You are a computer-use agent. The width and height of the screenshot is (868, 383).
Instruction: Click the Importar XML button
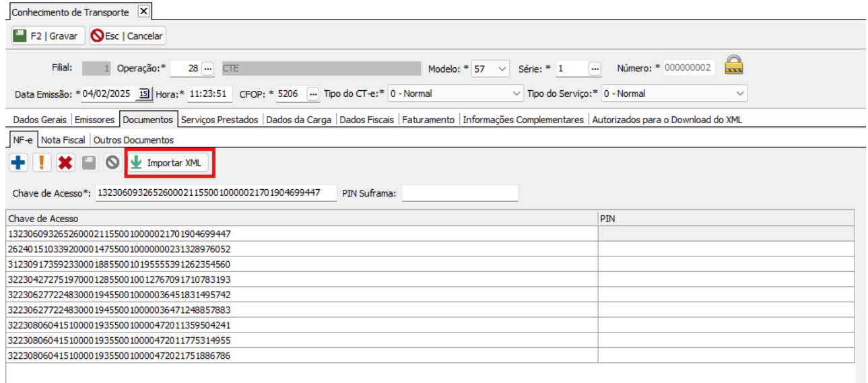(x=168, y=163)
